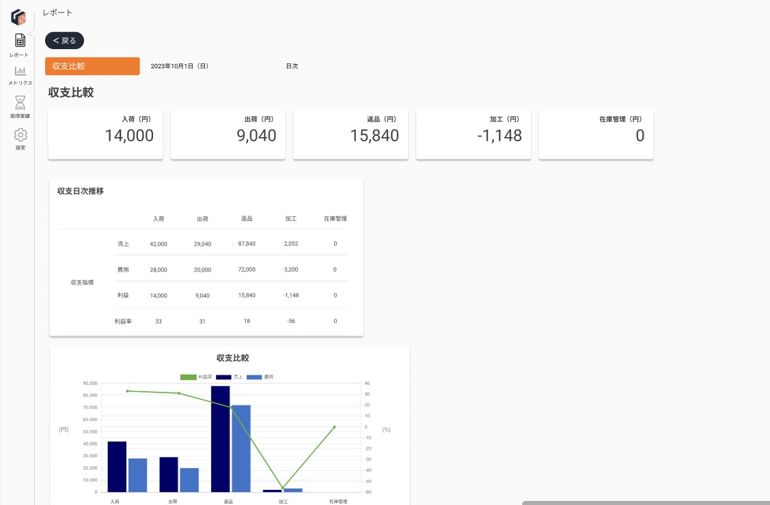Click the blue 費用 bar for 返品
The image size is (770, 505).
click(x=241, y=449)
